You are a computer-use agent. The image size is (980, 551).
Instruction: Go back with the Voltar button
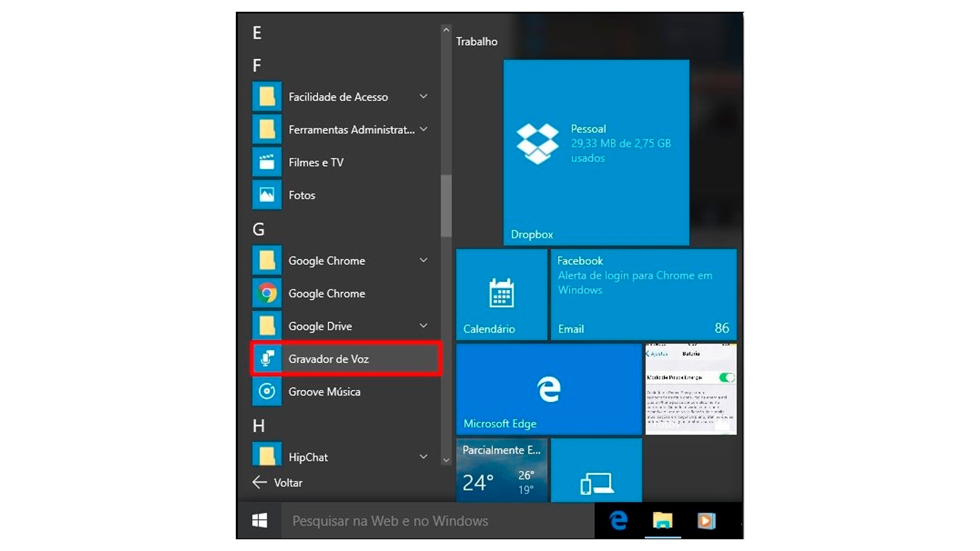278,482
